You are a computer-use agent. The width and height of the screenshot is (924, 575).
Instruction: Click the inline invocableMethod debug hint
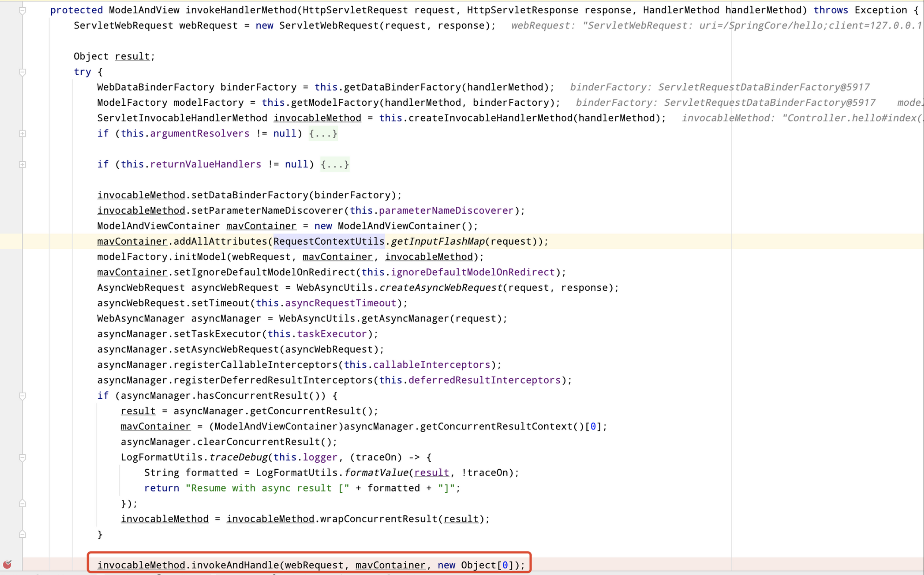coord(802,118)
